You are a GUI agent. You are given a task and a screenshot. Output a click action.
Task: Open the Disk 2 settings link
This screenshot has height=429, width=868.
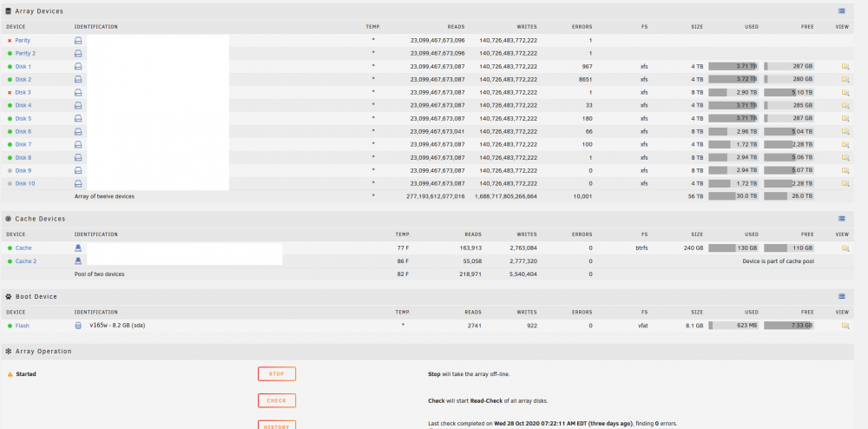pos(23,80)
